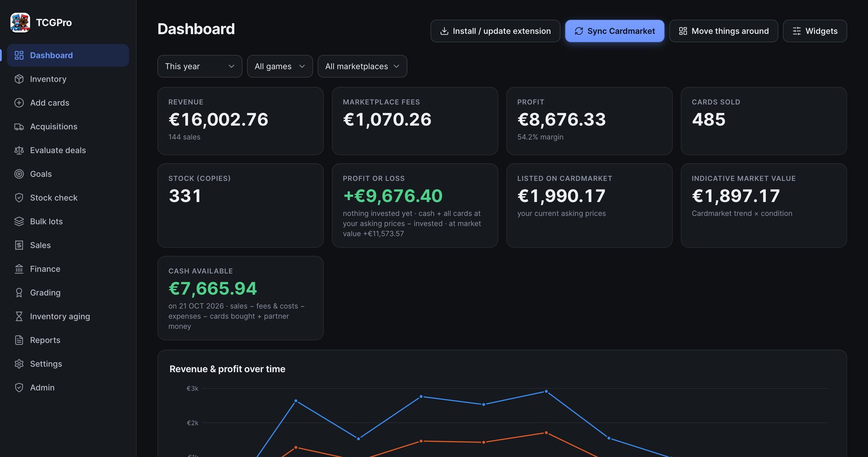Click the 144 sales text
This screenshot has width=868, height=457.
(184, 137)
